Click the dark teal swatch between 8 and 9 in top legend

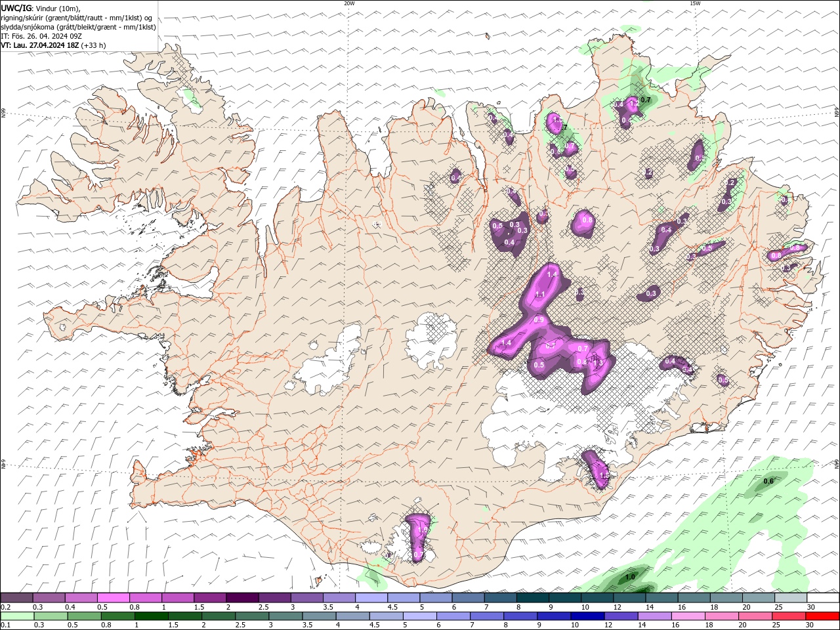tap(532, 598)
